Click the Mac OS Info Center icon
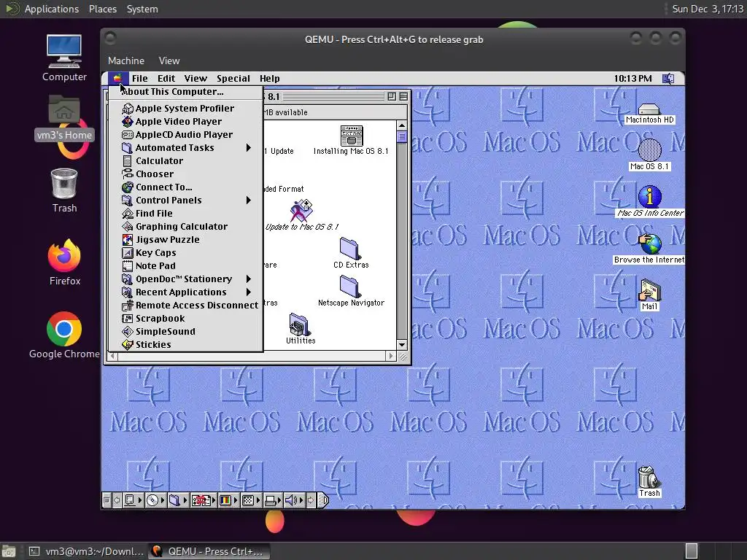 coord(650,201)
